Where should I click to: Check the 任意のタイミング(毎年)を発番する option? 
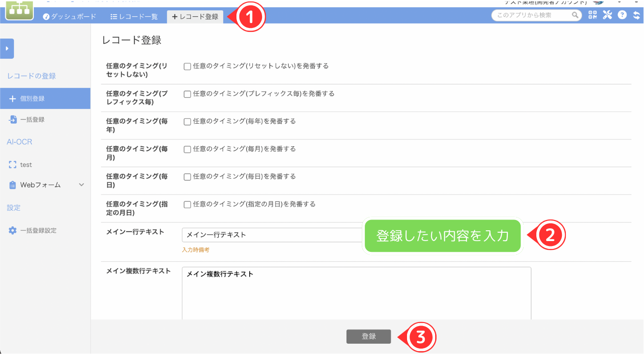pyautogui.click(x=187, y=121)
